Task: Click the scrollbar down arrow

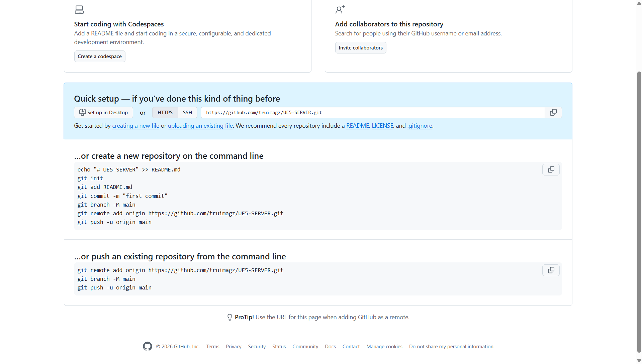Action: click(639, 361)
